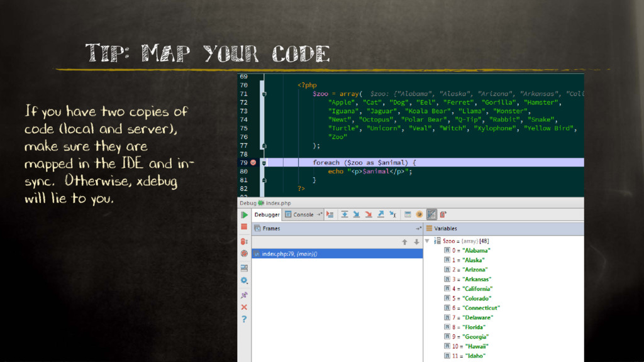Stop the debug session with the red square

tap(245, 226)
